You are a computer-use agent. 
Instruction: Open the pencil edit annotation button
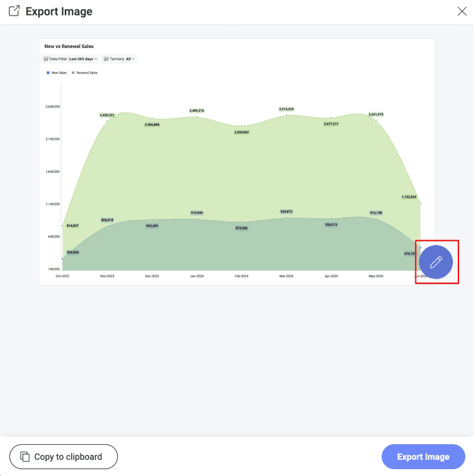(x=436, y=262)
